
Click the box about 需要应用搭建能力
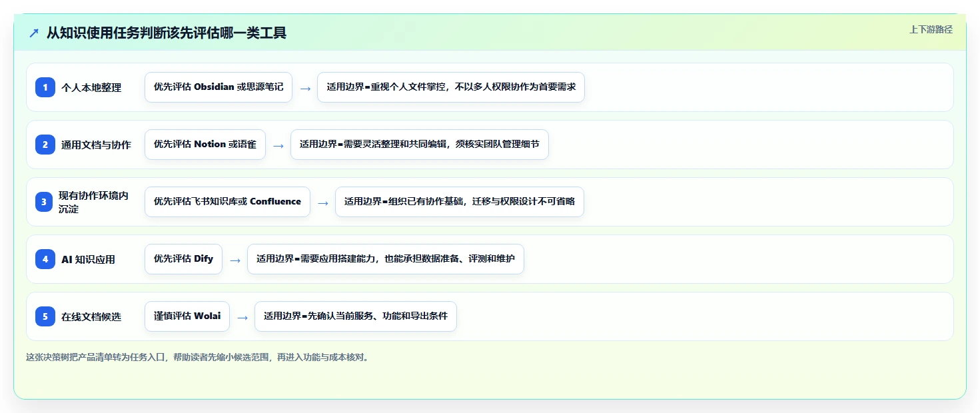tap(386, 259)
